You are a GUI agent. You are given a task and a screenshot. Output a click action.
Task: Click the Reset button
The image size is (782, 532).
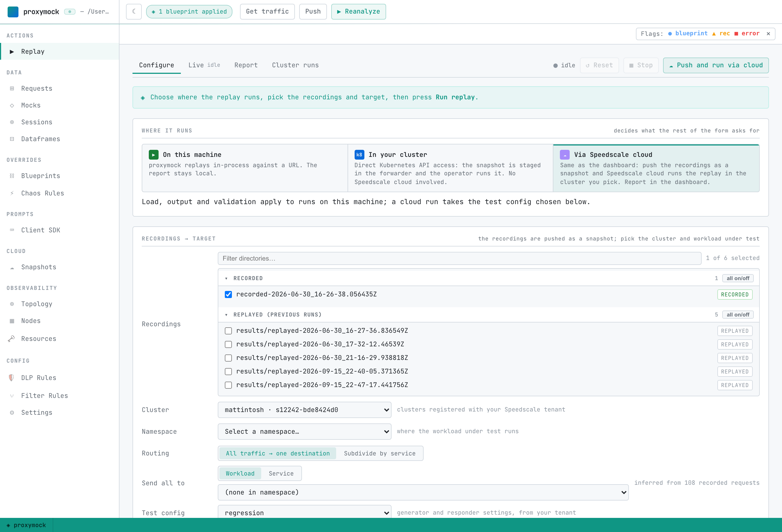point(599,65)
